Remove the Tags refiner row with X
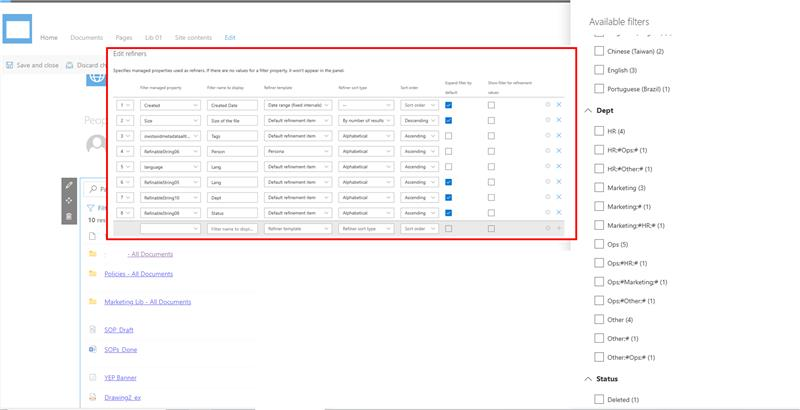Image resolution: width=800 pixels, height=410 pixels. 559,135
